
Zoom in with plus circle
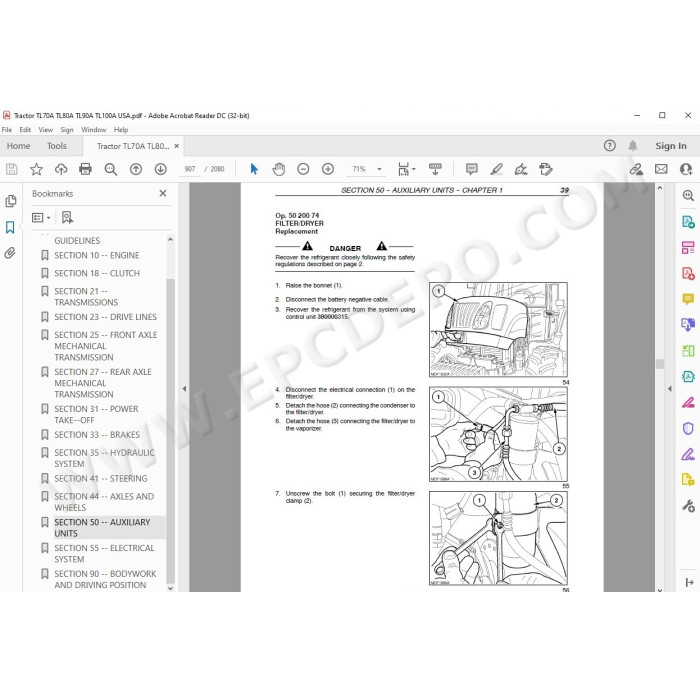(328, 169)
